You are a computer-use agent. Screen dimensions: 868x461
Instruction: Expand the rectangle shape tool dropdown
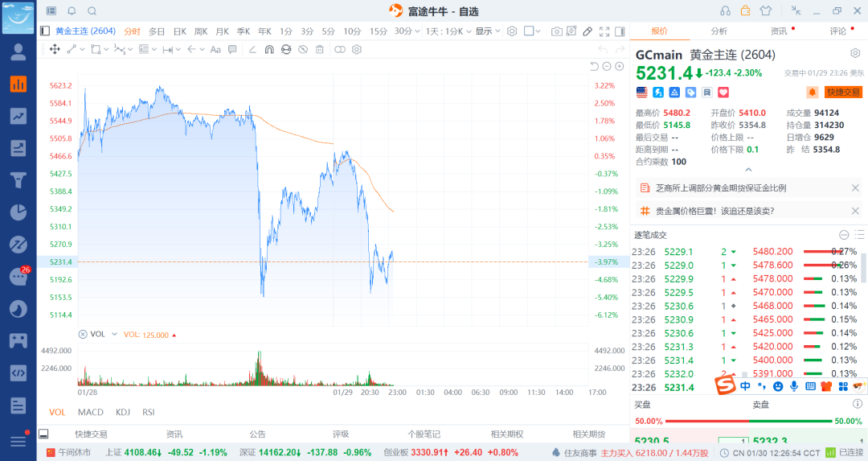tap(106, 49)
